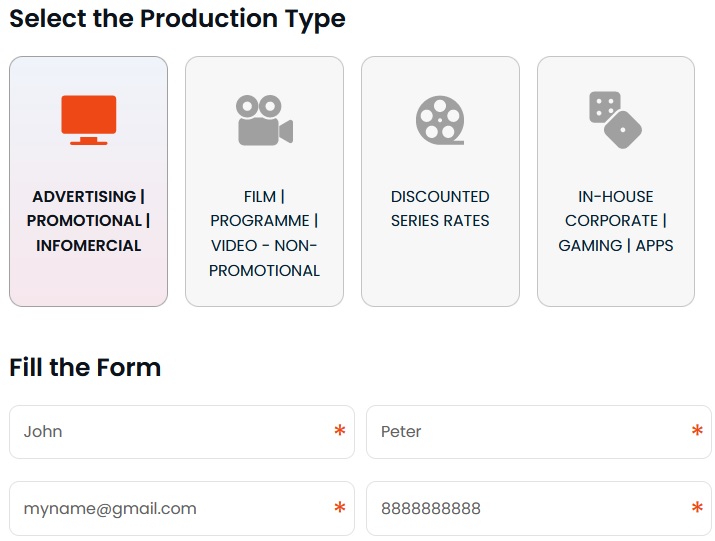This screenshot has width=715, height=541.
Task: Click the asterisk in the Peter field
Action: point(697,431)
